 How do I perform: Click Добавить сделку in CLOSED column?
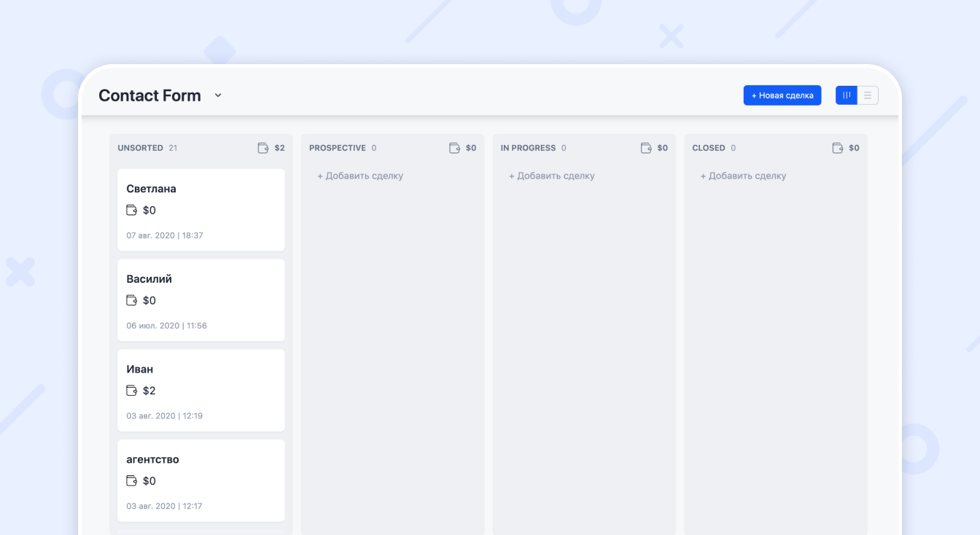pos(743,176)
